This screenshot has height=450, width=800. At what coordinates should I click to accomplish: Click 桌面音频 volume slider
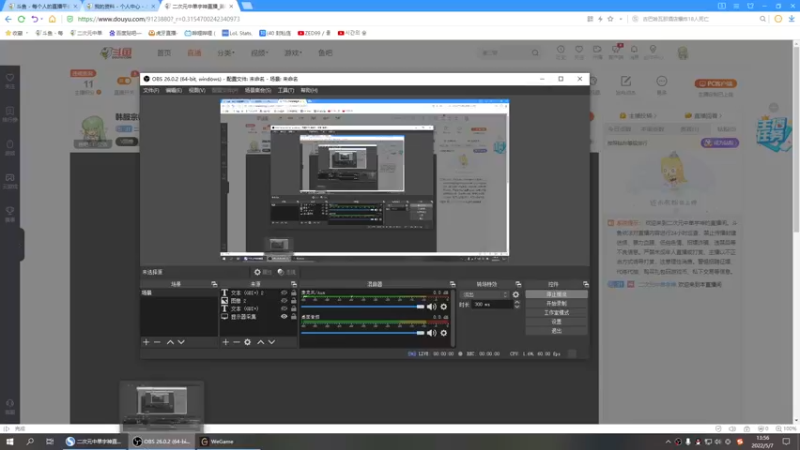pyautogui.click(x=363, y=333)
